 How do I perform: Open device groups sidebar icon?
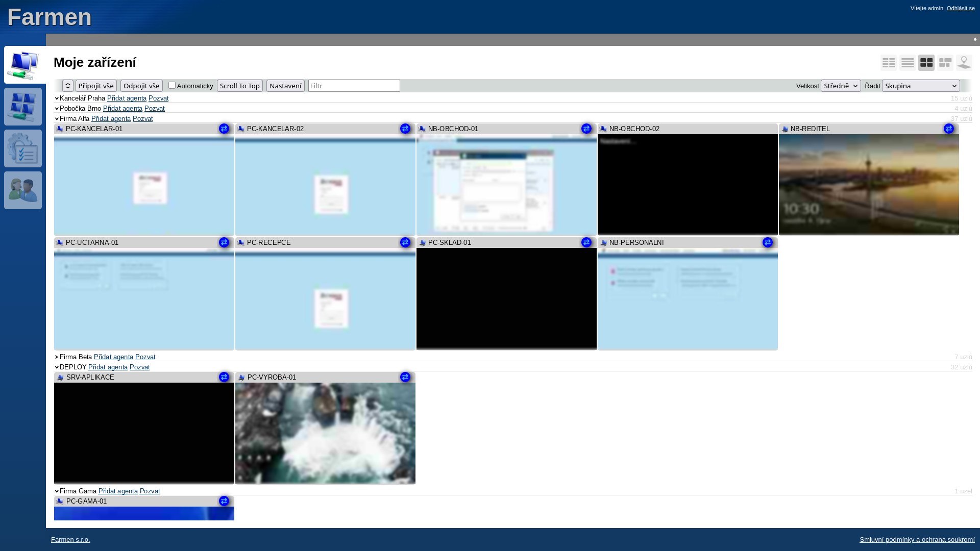(x=23, y=107)
